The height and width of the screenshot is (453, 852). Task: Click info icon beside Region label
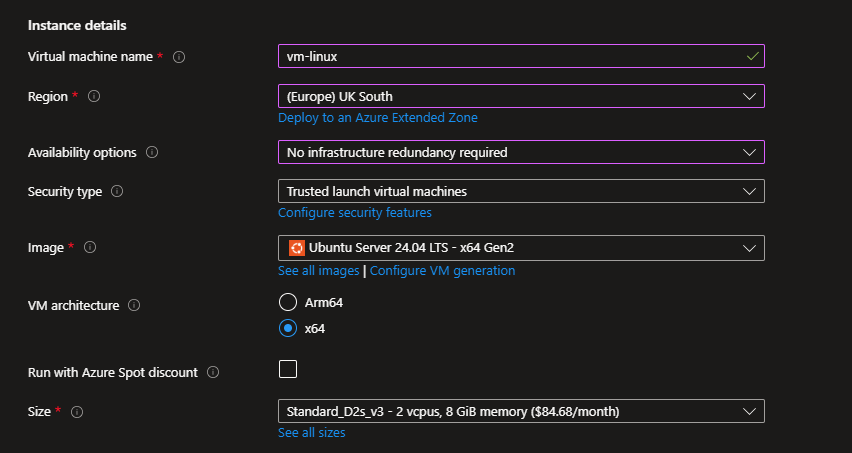tap(96, 97)
